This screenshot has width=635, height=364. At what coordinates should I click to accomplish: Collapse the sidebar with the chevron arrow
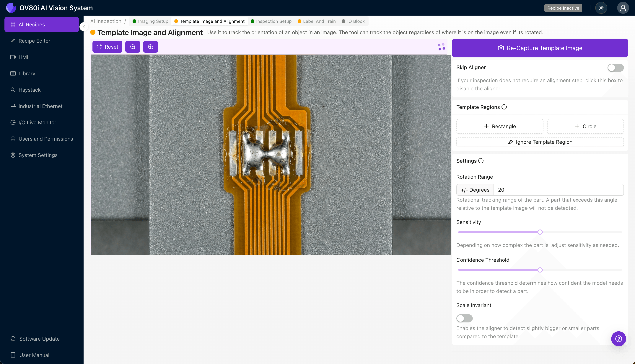[84, 27]
